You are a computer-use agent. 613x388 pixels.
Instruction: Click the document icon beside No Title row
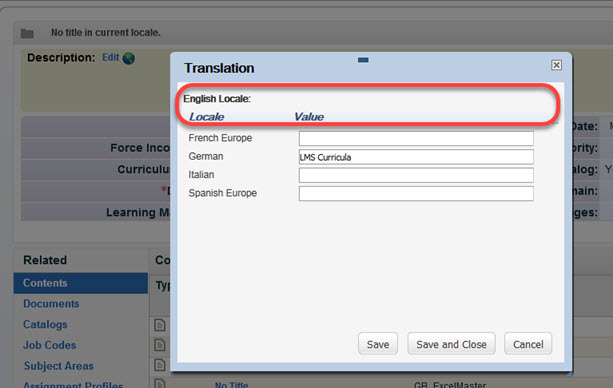(x=160, y=383)
